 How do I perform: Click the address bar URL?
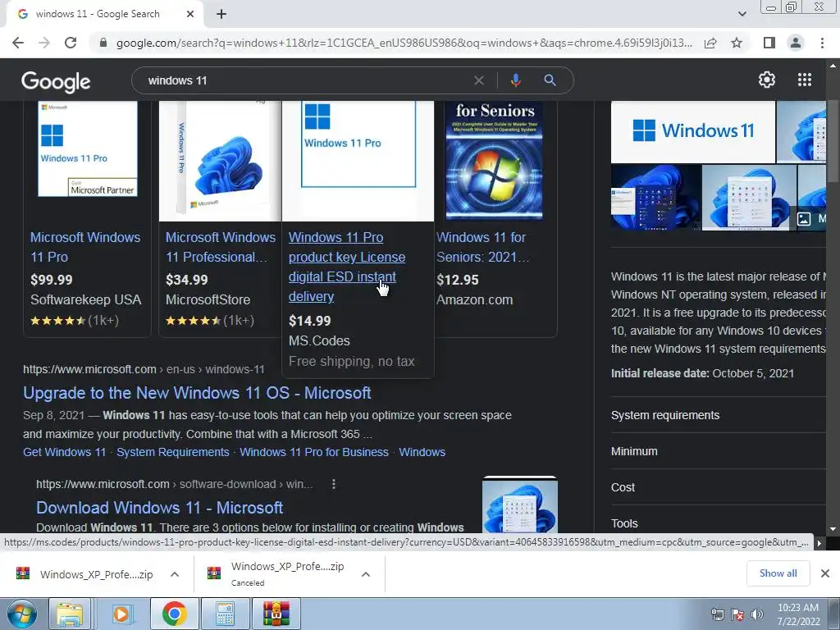(x=404, y=43)
